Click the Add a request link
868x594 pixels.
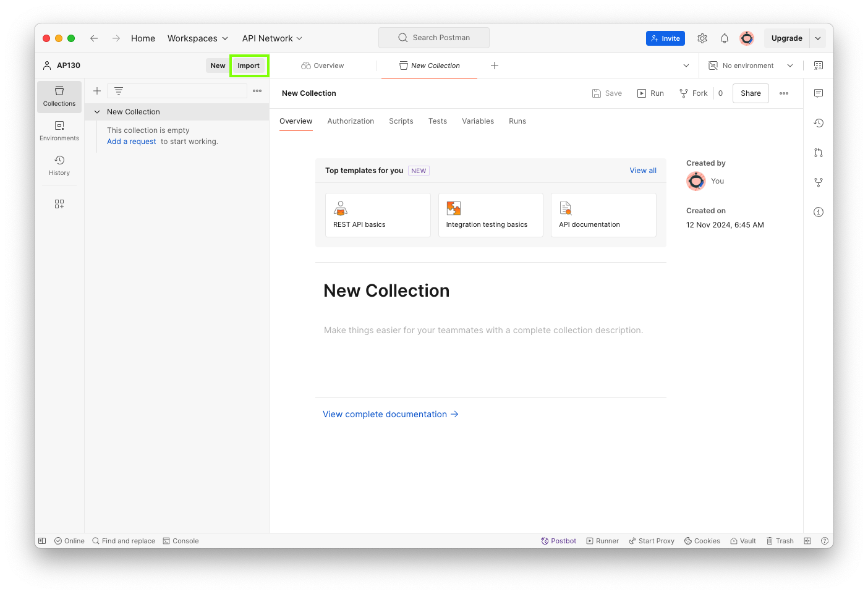click(x=132, y=142)
